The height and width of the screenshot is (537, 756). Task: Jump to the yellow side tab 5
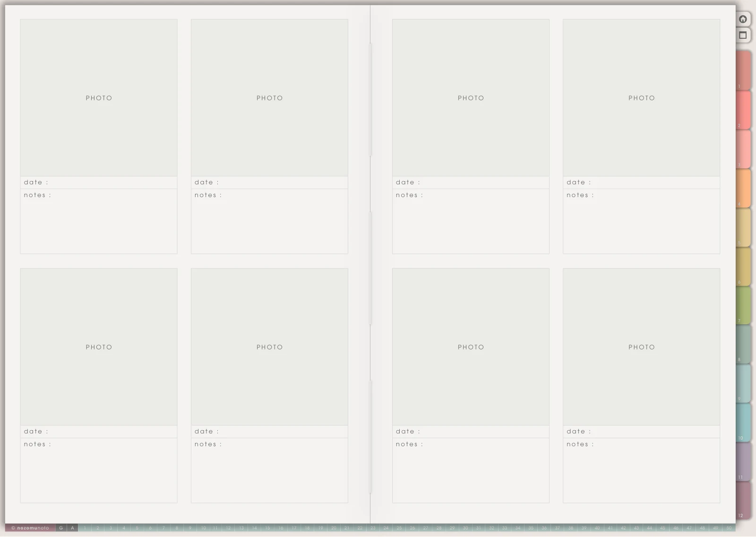[x=743, y=227]
